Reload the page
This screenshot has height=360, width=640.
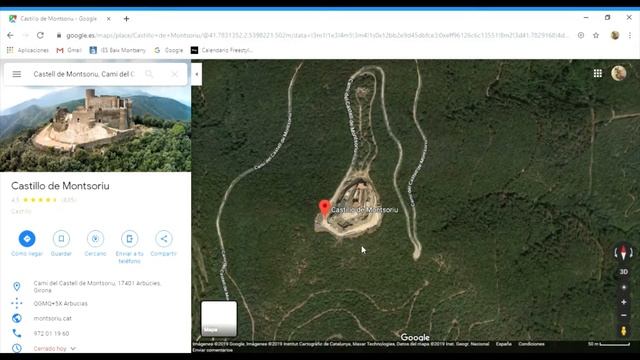[x=40, y=36]
